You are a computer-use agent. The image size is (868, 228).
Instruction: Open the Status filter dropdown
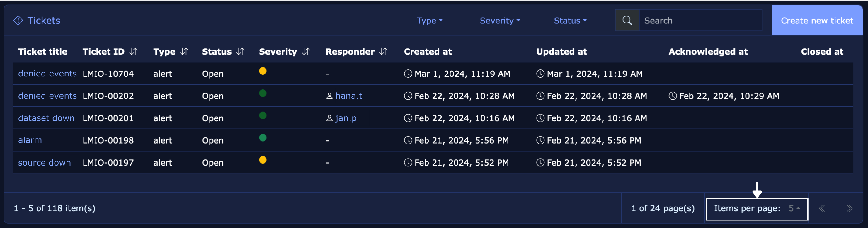coord(570,21)
